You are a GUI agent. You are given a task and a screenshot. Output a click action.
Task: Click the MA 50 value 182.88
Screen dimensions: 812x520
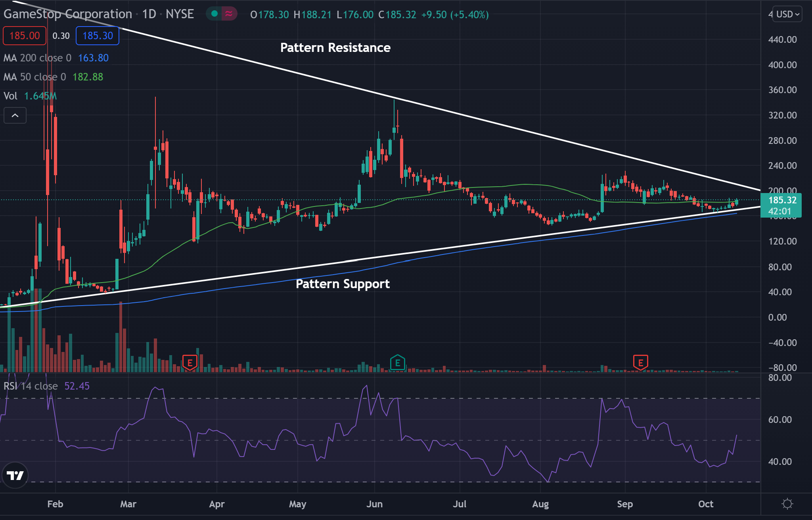pyautogui.click(x=88, y=77)
